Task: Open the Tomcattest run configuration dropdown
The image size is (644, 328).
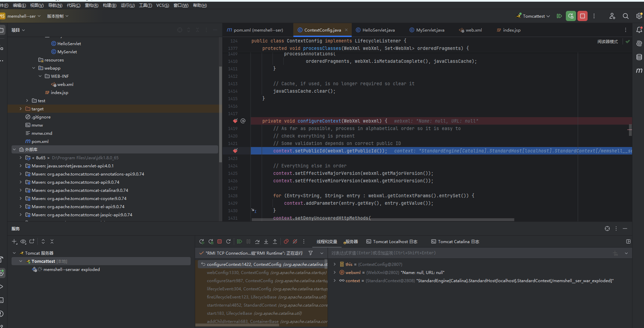Action: (533, 16)
